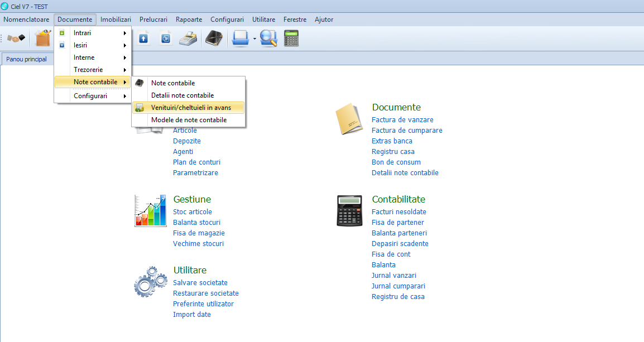Click the magnifying glass search toolbar icon
The image size is (644, 342).
click(268, 38)
